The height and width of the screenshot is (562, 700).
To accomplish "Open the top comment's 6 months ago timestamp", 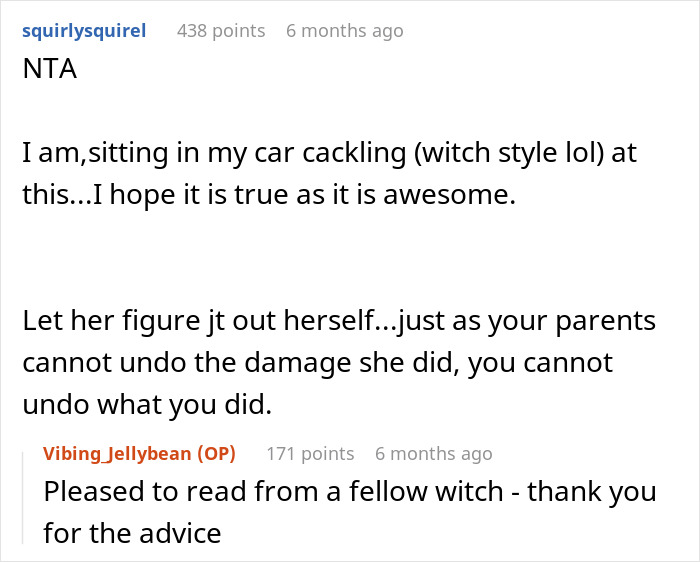I will [x=345, y=31].
